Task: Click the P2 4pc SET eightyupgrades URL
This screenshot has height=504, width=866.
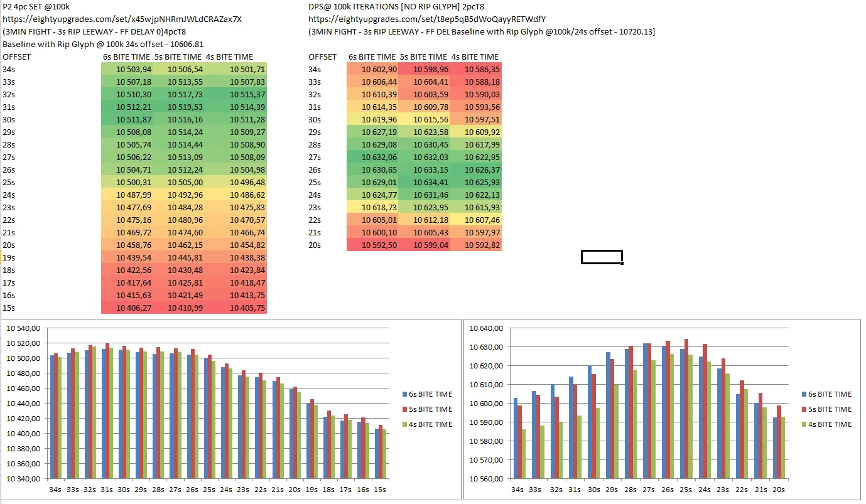Action: 122,19
